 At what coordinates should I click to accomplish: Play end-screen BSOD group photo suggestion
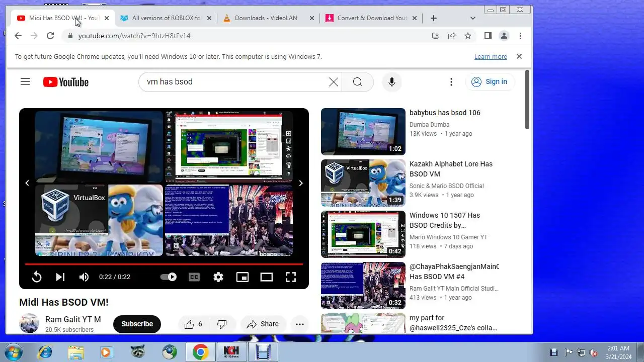[x=229, y=220]
